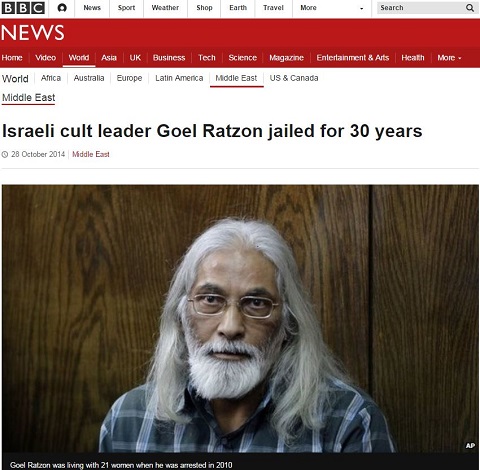Go to the Weather section
Viewport: 480px width, 470px height.
point(165,8)
